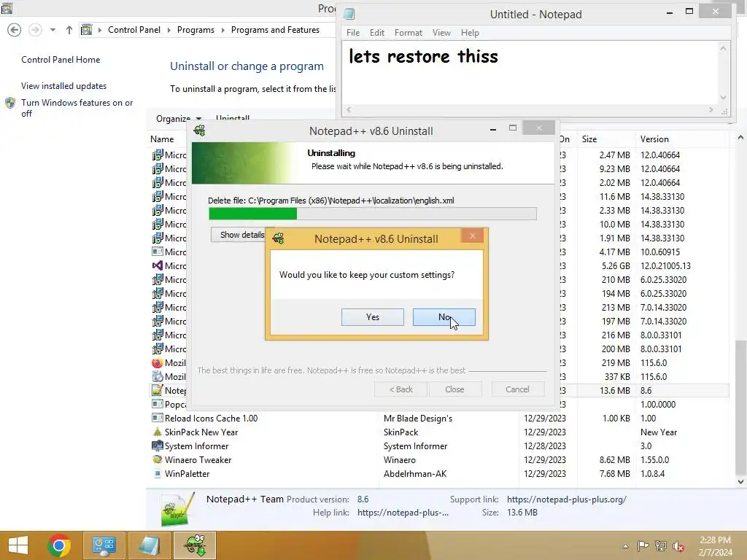
Task: Open Turn Windows features on or off
Action: click(77, 108)
